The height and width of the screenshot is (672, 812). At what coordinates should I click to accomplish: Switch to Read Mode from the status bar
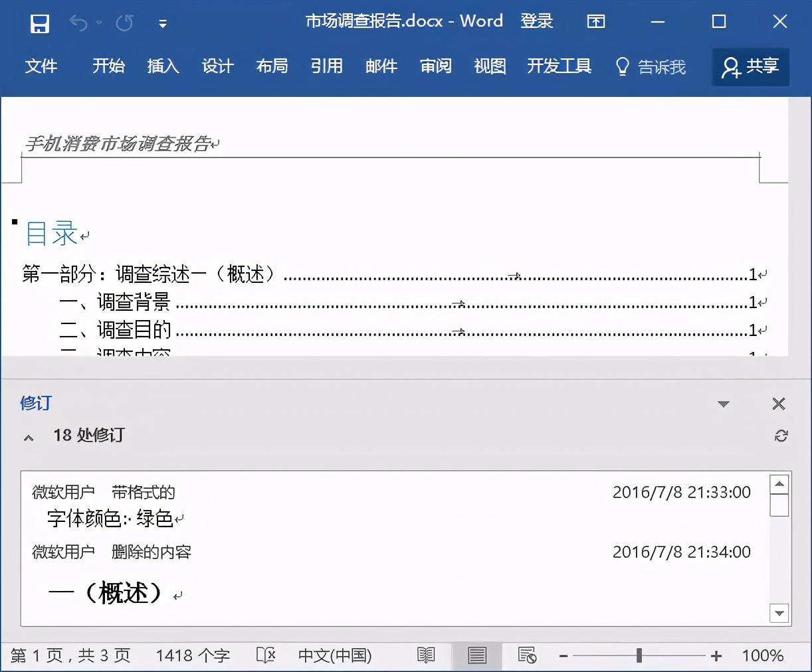[425, 655]
